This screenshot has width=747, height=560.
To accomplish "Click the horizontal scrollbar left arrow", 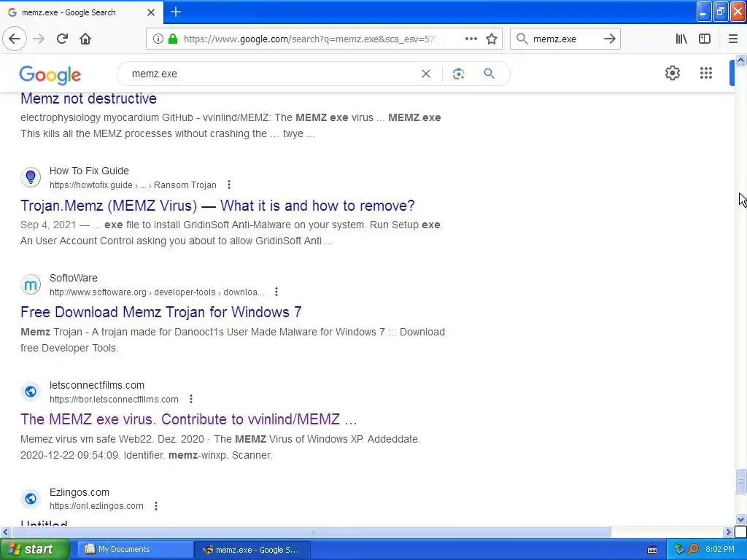I will click(5, 532).
